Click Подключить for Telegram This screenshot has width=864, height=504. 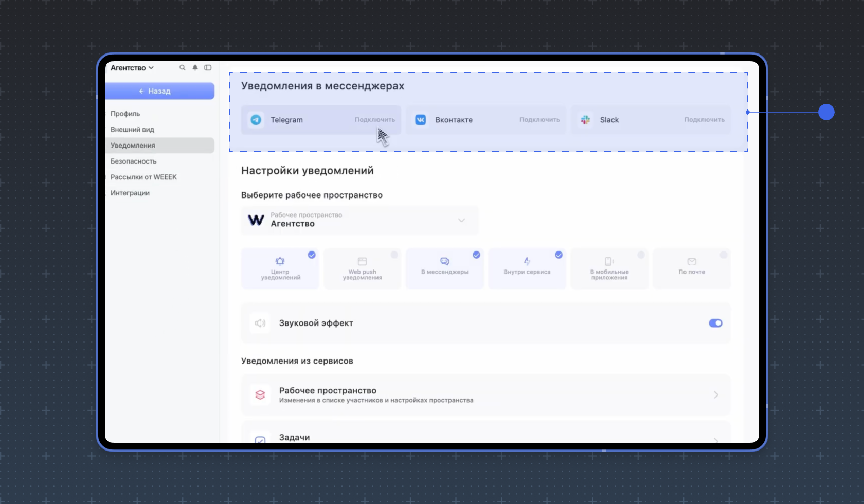374,120
